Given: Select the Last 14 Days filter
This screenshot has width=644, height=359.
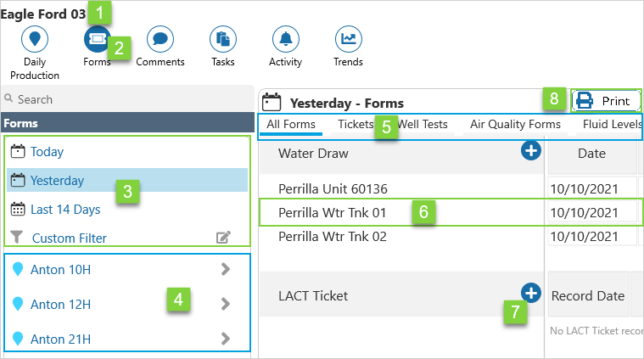Looking at the screenshot, I should click(x=64, y=209).
